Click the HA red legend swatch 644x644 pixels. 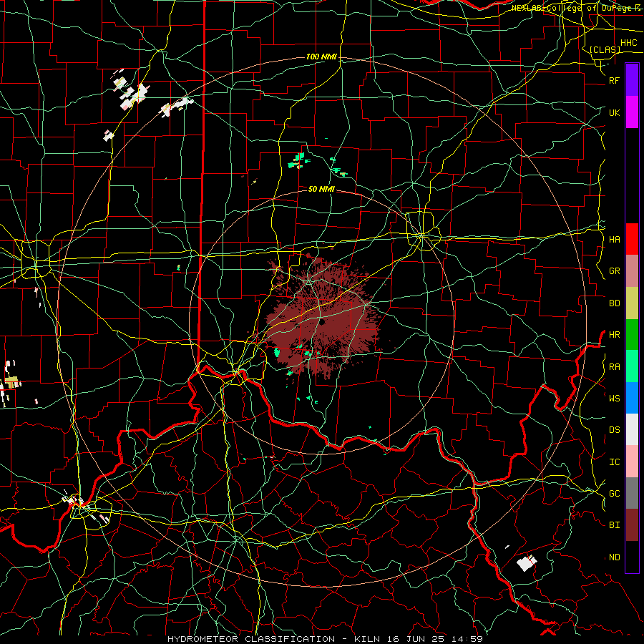[x=632, y=239]
